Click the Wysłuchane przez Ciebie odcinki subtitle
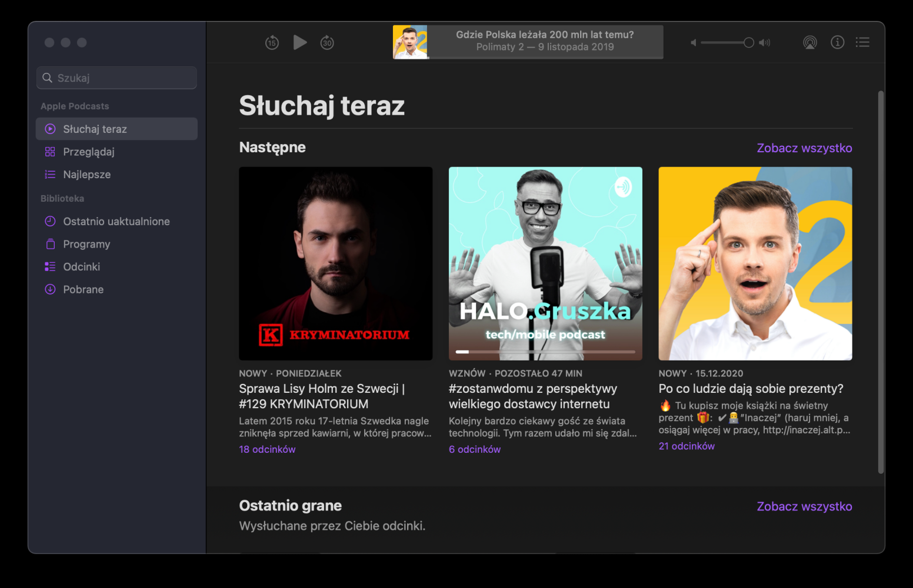Image resolution: width=913 pixels, height=588 pixels. (x=332, y=526)
